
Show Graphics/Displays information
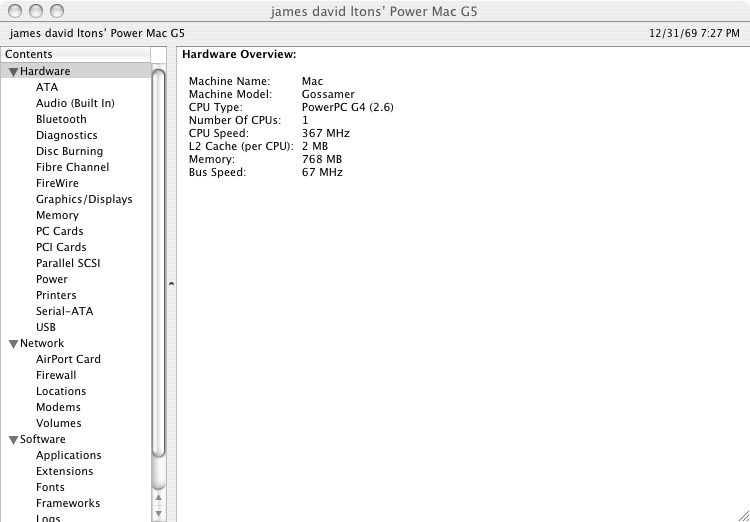coord(84,199)
